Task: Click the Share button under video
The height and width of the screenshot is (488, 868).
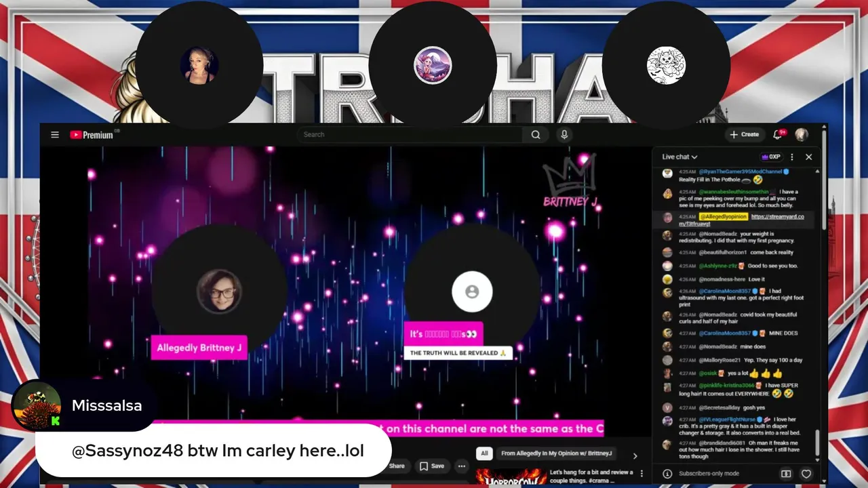Action: (x=397, y=466)
